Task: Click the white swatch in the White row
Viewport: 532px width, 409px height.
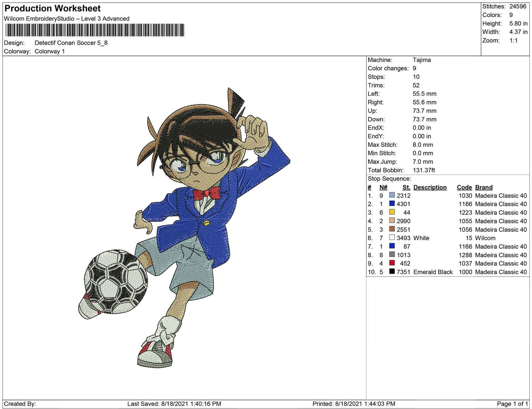Action: (392, 238)
